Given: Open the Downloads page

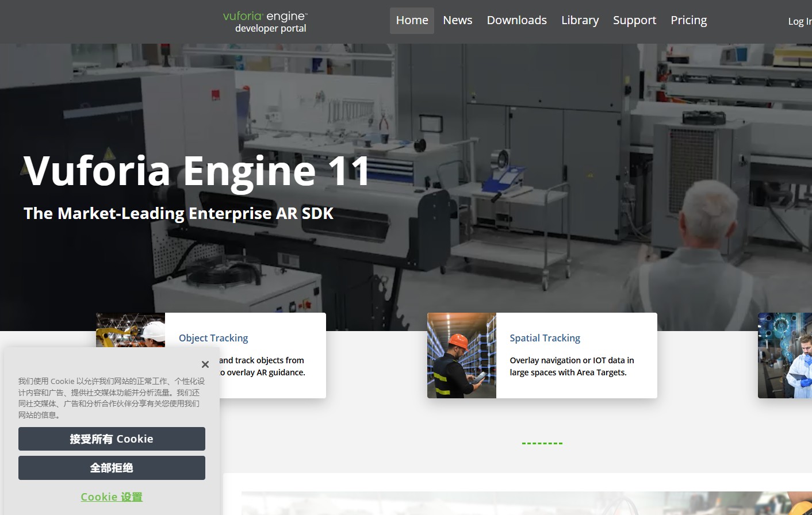Looking at the screenshot, I should point(516,21).
